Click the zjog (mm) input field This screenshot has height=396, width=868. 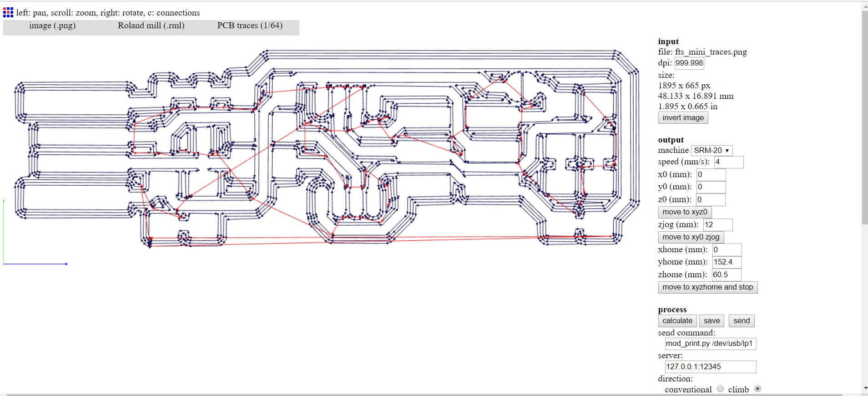click(718, 225)
